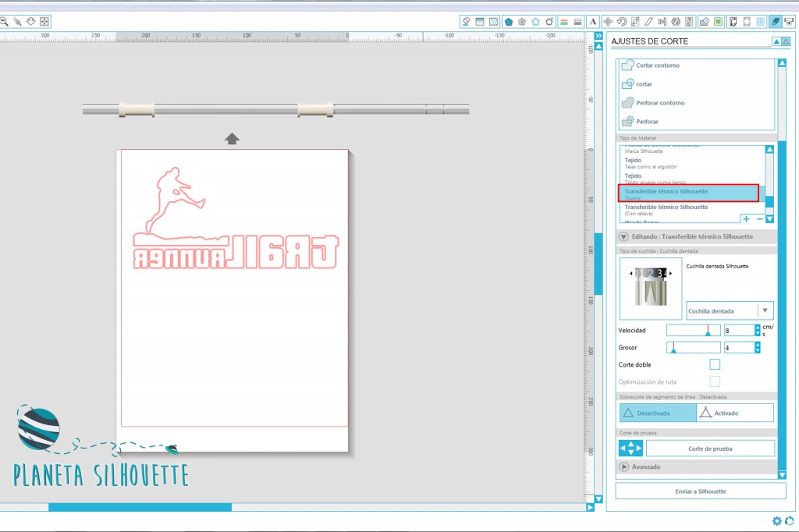Screen dimensions: 799x532
Task: Select the zoom selection tool
Action: (17, 21)
